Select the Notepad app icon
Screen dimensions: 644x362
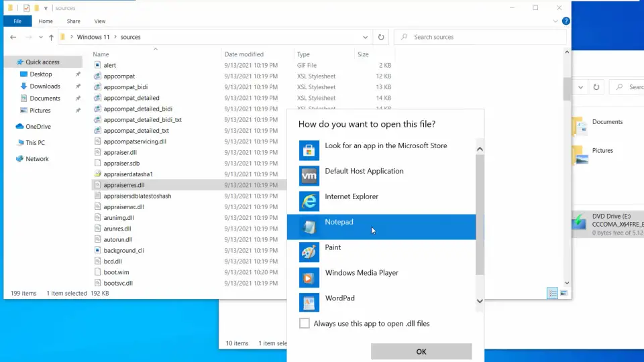(309, 227)
